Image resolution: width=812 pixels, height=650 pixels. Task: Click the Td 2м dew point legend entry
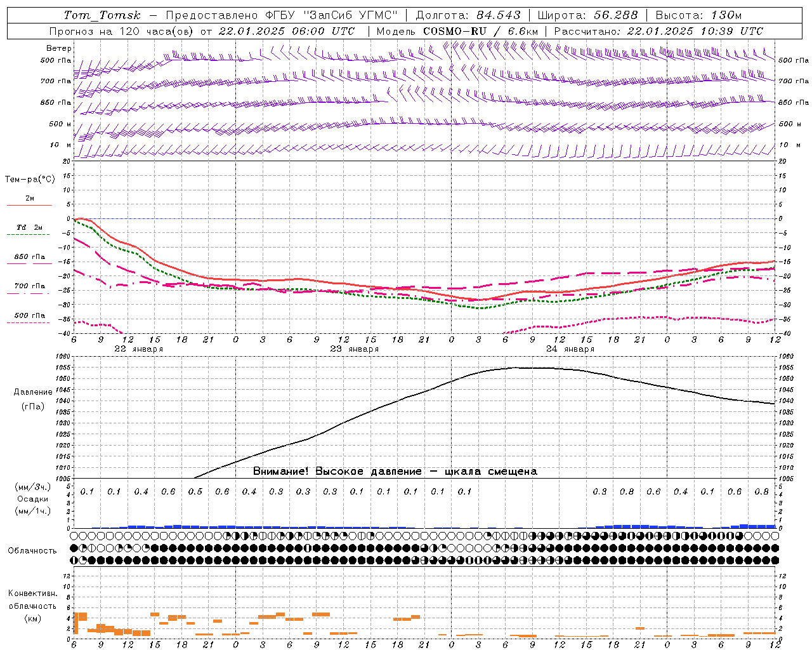pyautogui.click(x=30, y=227)
